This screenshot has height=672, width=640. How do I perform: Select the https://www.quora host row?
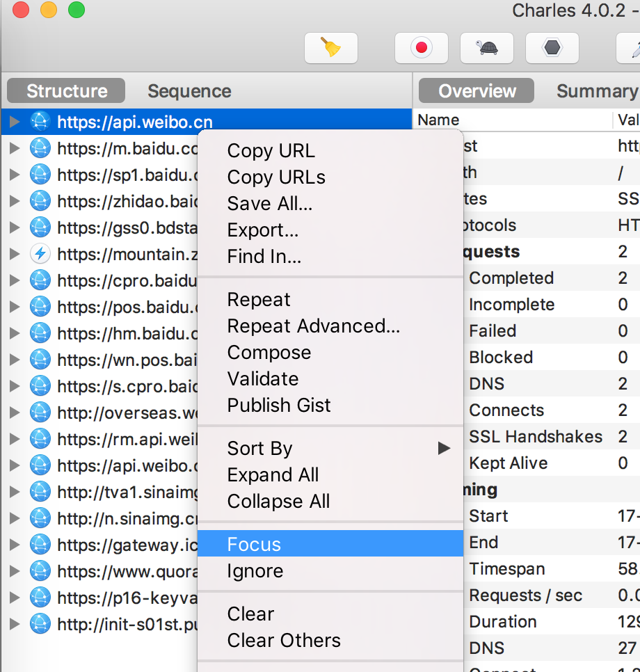point(99,571)
